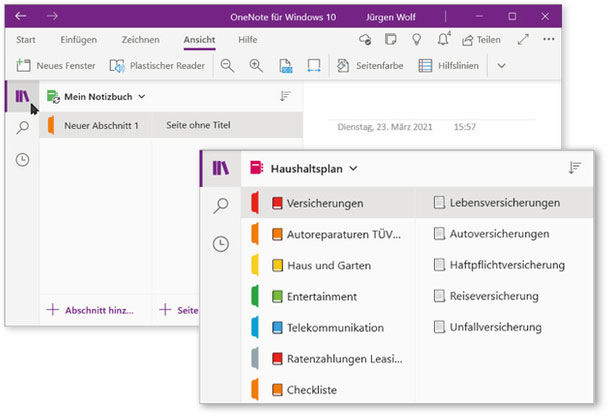Screen dimensions: 609x416
Task: Click the zoom to 100% page icon
Action: pos(286,66)
